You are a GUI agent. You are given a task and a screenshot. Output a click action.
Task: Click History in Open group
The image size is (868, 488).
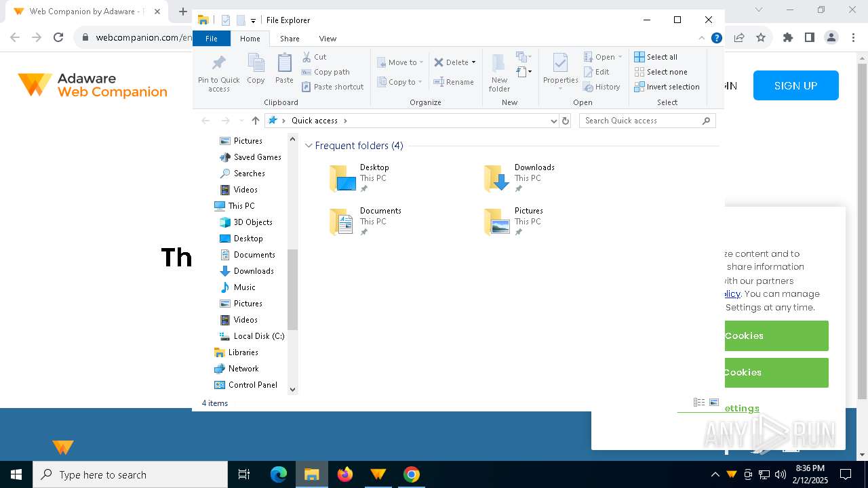[601, 87]
